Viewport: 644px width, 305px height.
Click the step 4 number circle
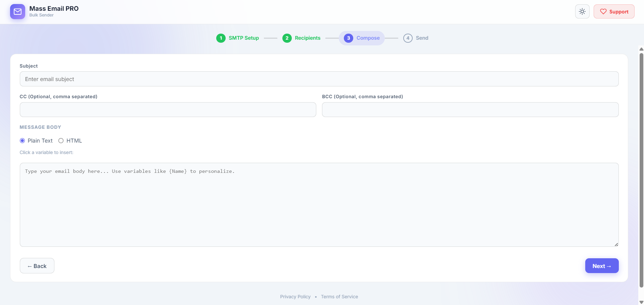point(408,38)
